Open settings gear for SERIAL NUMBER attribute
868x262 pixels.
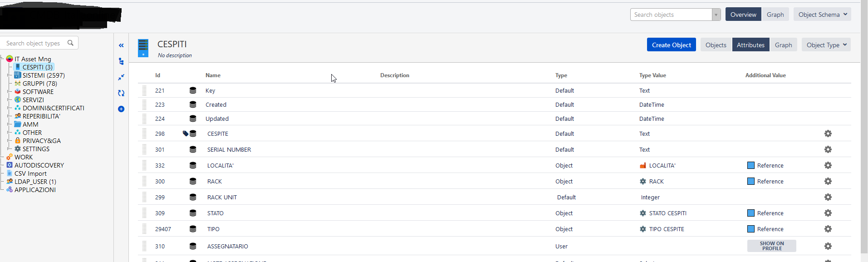click(828, 149)
